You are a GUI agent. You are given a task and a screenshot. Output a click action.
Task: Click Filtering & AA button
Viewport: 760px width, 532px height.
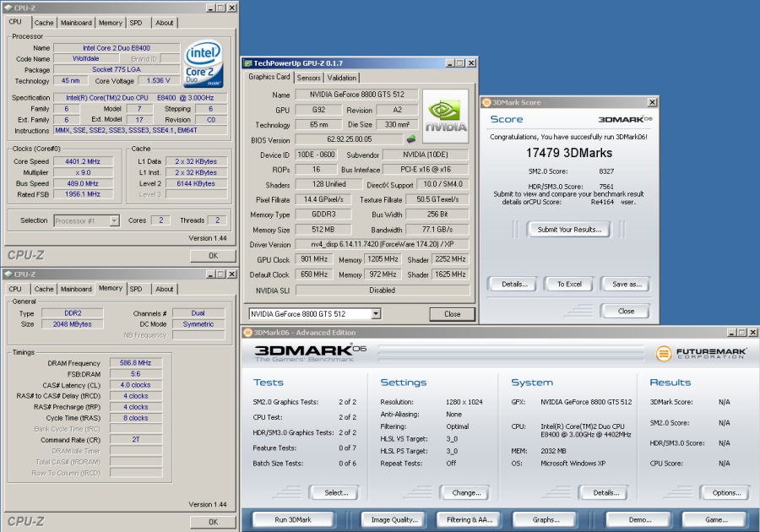click(470, 519)
